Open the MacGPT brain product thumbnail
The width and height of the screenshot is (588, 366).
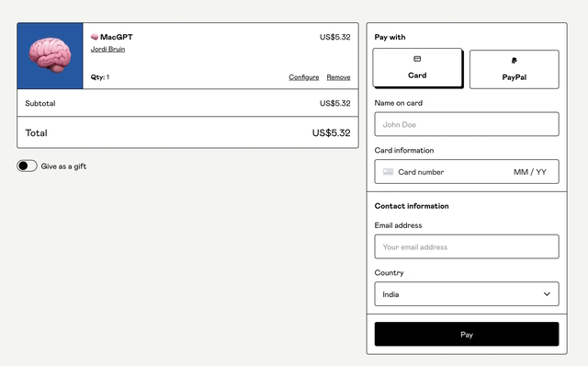[50, 55]
